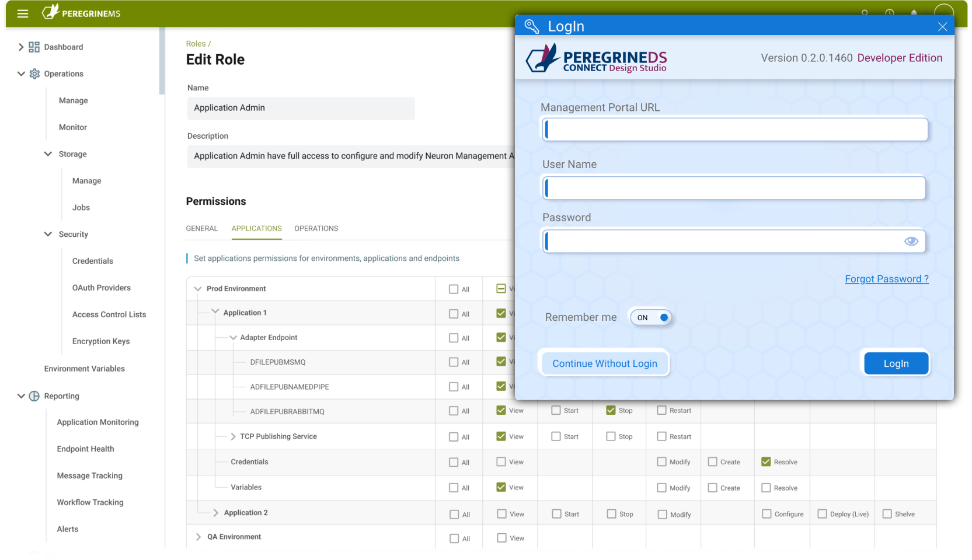
Task: Collapse Adapter Endpoint tree node
Action: click(x=233, y=338)
